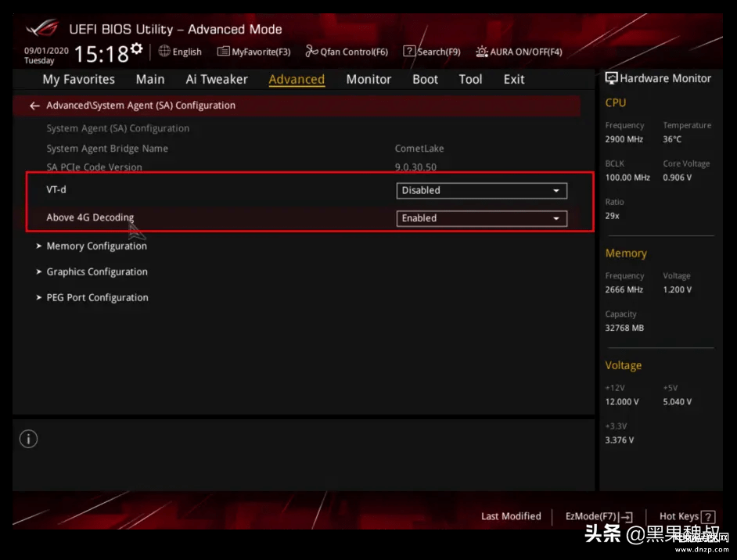Open the VT-d Disabled dropdown
This screenshot has width=737, height=560.
pos(481,190)
